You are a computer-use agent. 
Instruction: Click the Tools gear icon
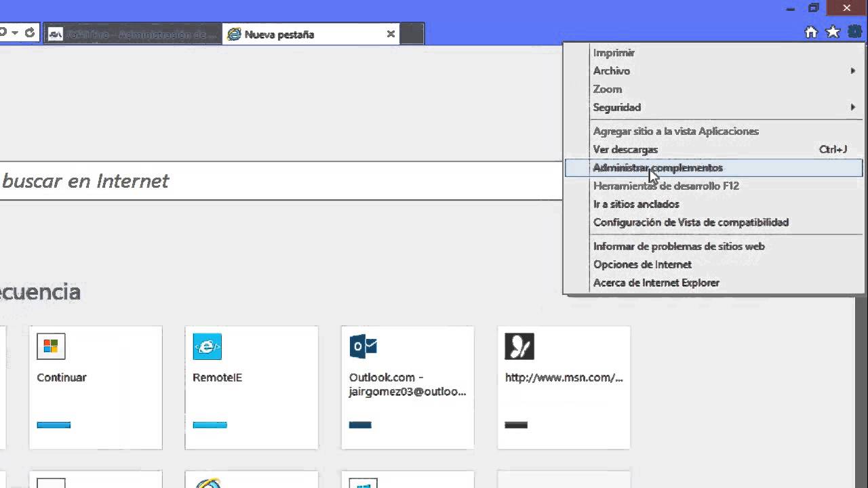pyautogui.click(x=856, y=32)
